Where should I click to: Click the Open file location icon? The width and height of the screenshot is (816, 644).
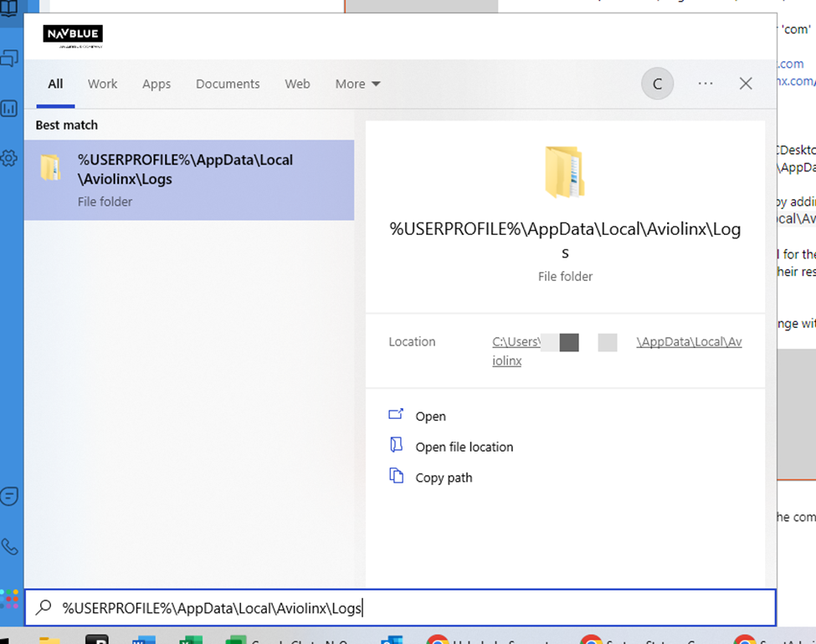[396, 445]
